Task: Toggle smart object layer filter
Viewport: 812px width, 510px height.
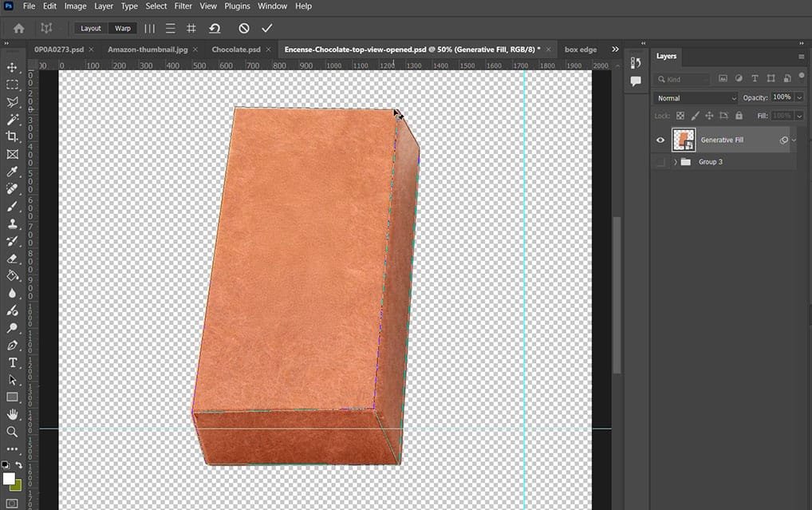Action: 786,79
